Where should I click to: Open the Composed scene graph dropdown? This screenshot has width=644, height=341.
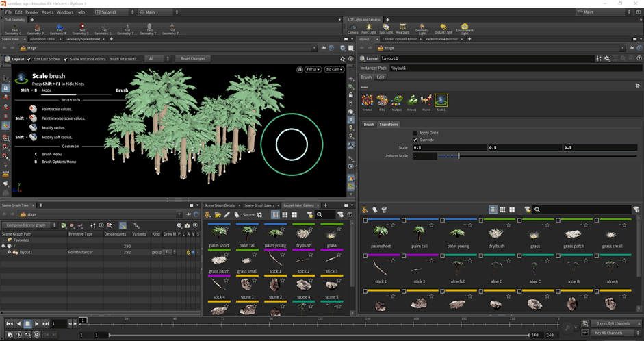point(28,225)
